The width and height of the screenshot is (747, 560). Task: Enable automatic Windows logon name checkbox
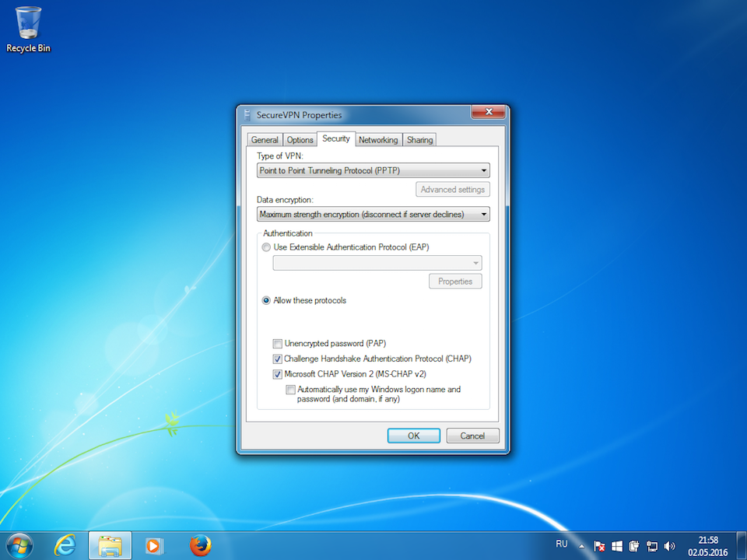point(290,390)
